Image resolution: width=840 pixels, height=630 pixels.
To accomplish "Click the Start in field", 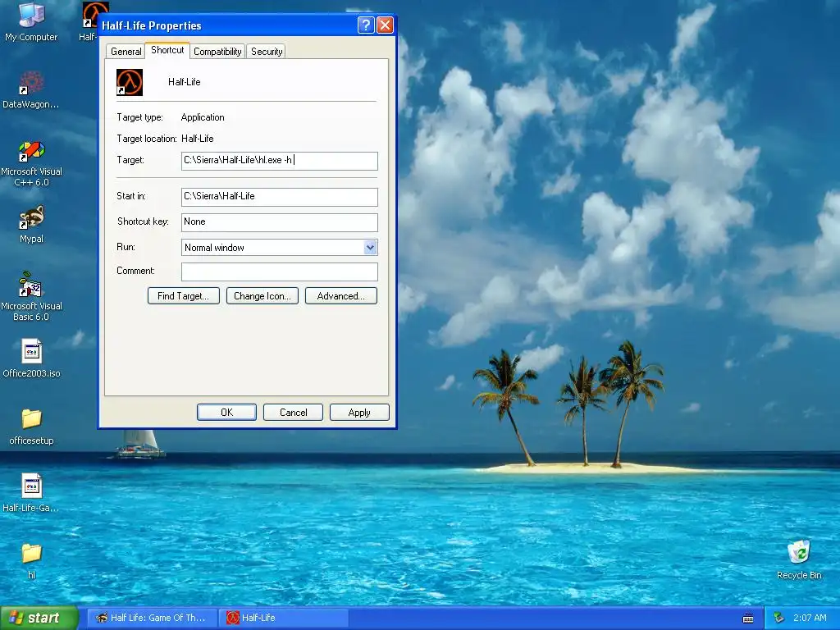I will (280, 197).
